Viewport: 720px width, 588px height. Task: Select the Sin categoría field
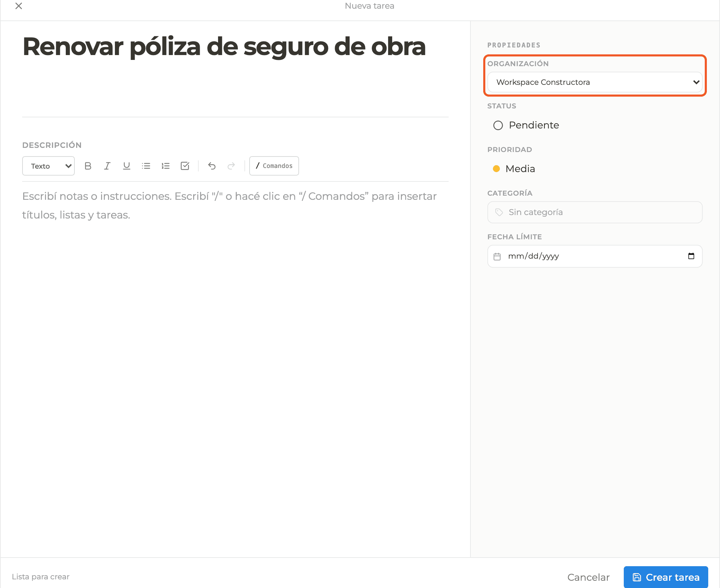click(595, 212)
